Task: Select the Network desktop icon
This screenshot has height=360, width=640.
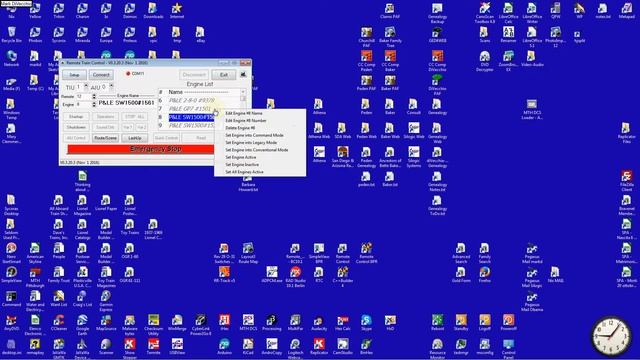Action: click(x=11, y=59)
